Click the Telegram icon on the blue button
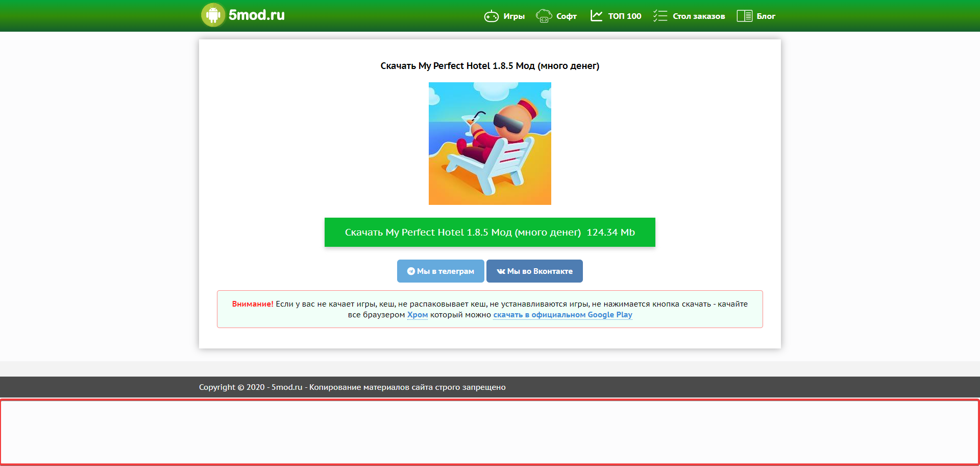Viewport: 980px width, 466px height. 411,271
